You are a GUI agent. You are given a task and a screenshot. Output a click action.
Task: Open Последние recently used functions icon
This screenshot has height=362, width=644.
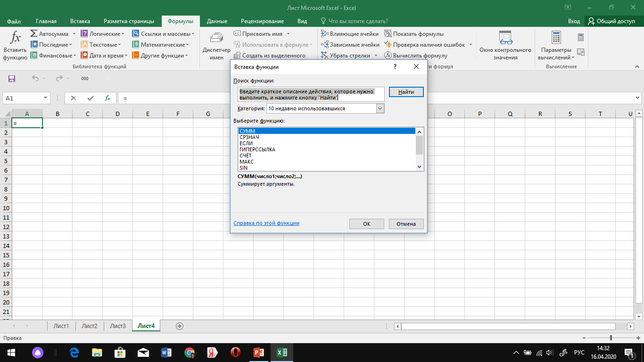[34, 45]
